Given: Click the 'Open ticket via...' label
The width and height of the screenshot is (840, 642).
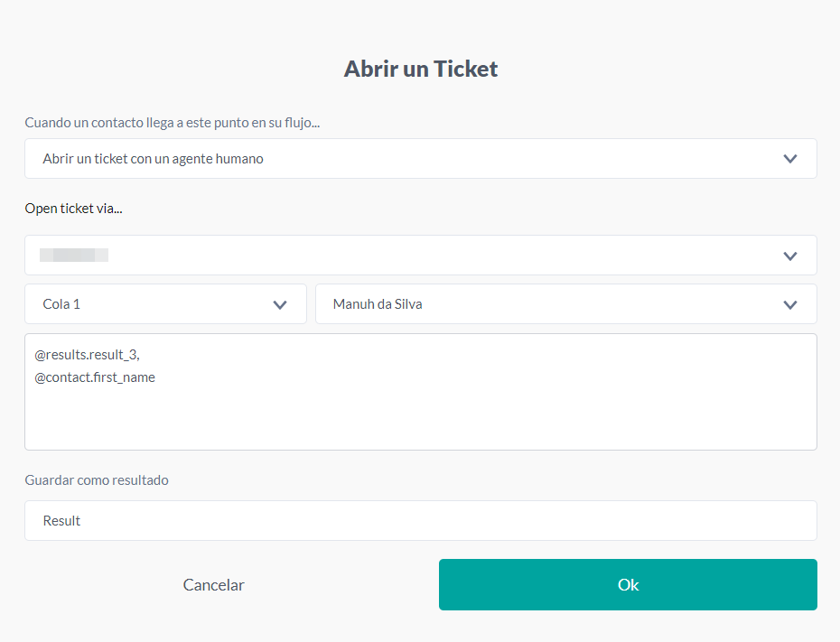Looking at the screenshot, I should coord(73,208).
